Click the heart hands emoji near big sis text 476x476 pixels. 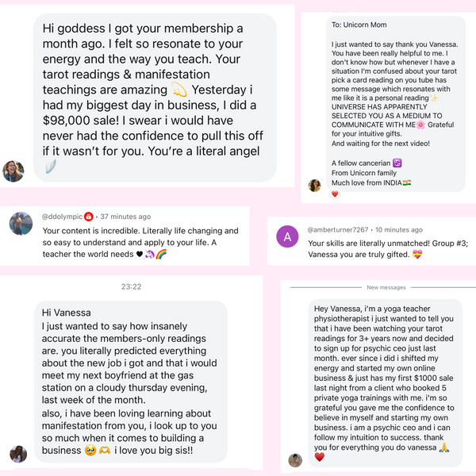coord(105,450)
